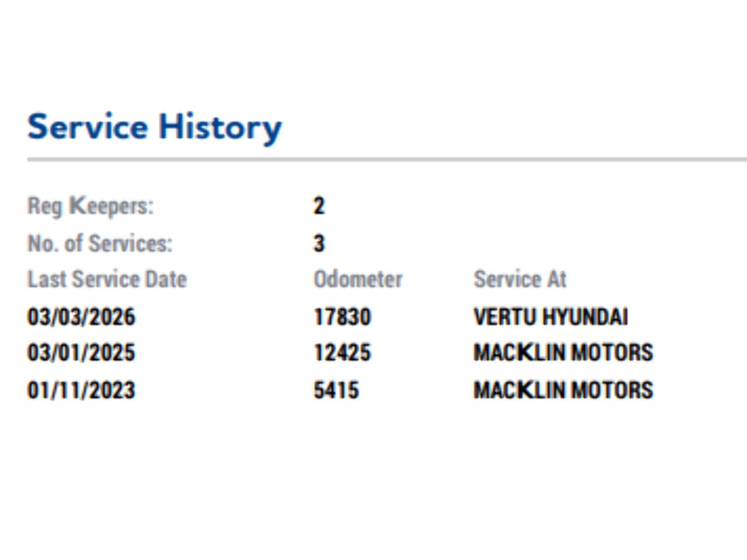Image resolution: width=747 pixels, height=560 pixels.
Task: Select the 01/11/2023 service date
Action: pos(81,390)
